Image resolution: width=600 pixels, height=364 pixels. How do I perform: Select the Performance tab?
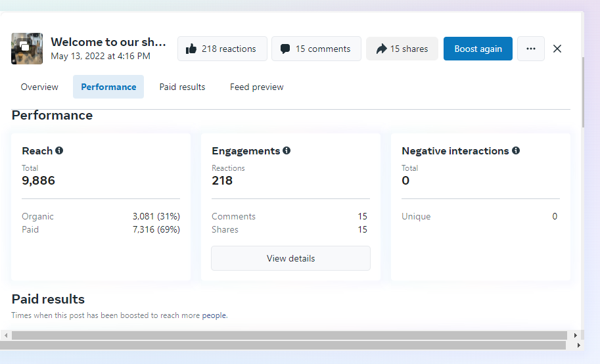click(108, 87)
